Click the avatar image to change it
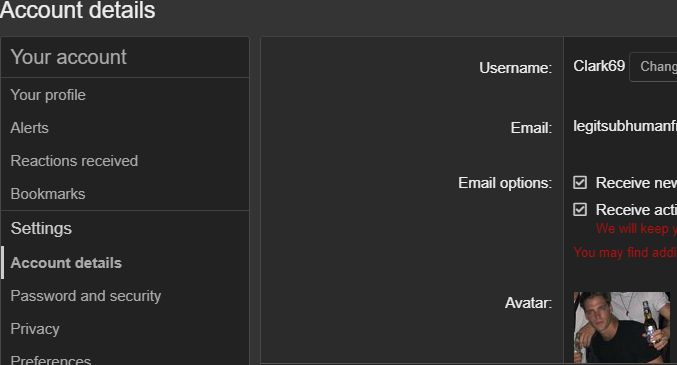Image resolution: width=677 pixels, height=365 pixels. coord(622,327)
